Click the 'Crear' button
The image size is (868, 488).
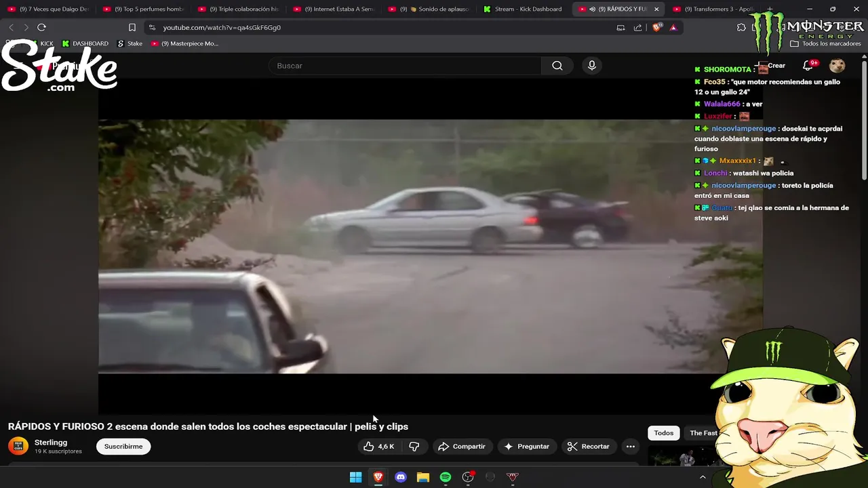click(772, 66)
